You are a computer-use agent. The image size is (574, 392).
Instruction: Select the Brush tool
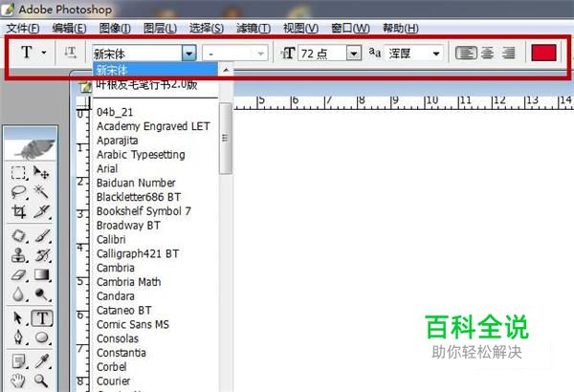coord(41,236)
